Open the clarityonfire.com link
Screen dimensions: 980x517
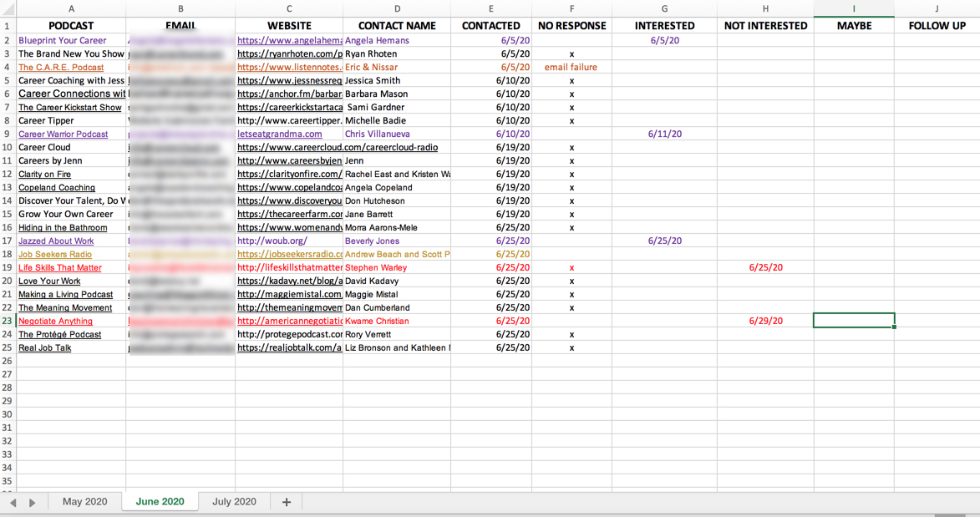[x=290, y=175]
